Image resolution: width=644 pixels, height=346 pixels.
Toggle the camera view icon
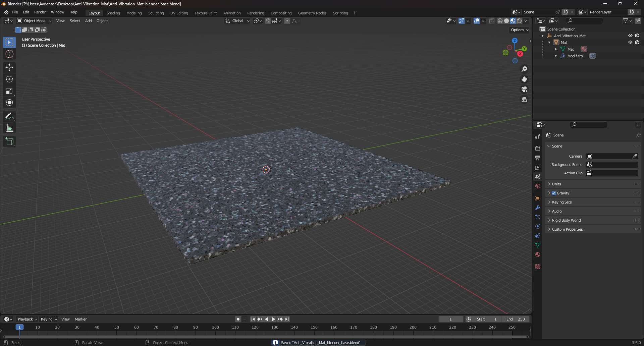[x=524, y=89]
